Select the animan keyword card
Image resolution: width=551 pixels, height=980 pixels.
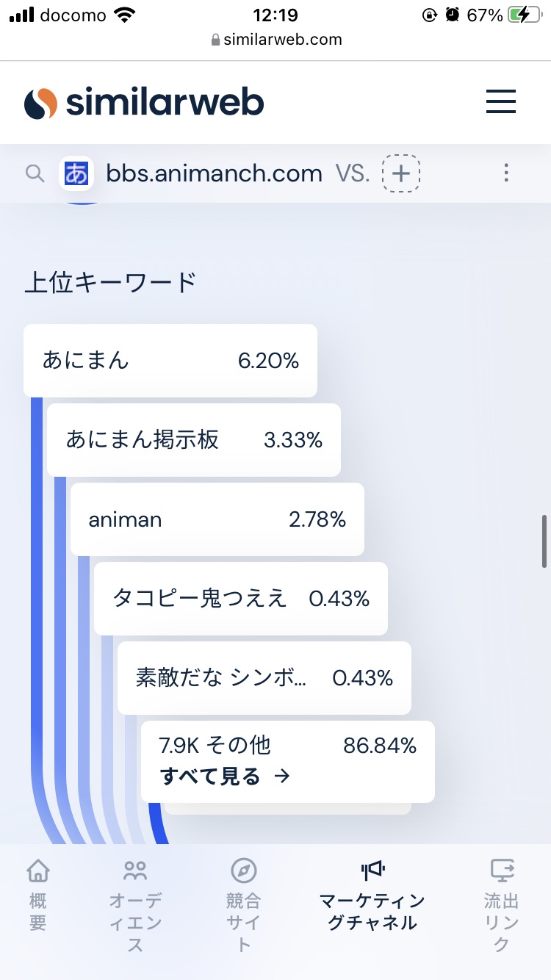[217, 519]
